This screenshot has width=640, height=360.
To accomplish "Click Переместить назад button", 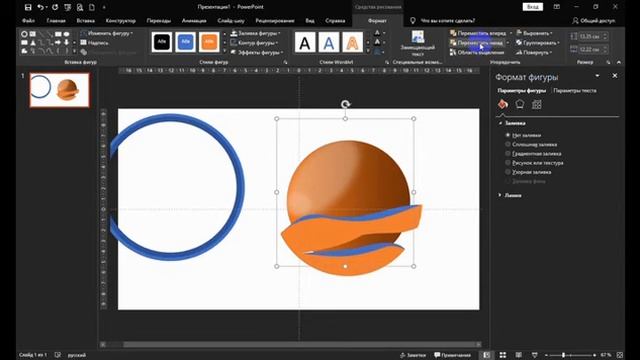I will click(x=477, y=42).
